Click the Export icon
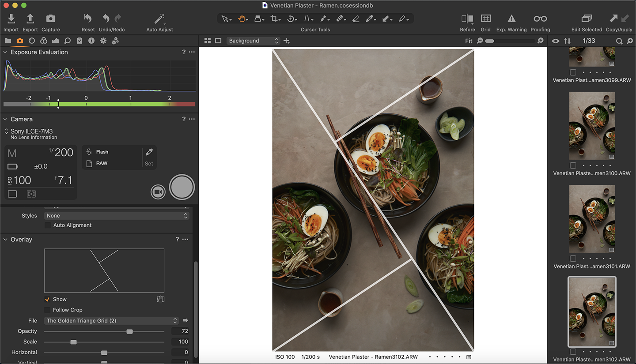Screen dimensions: 636x364 (x=30, y=19)
